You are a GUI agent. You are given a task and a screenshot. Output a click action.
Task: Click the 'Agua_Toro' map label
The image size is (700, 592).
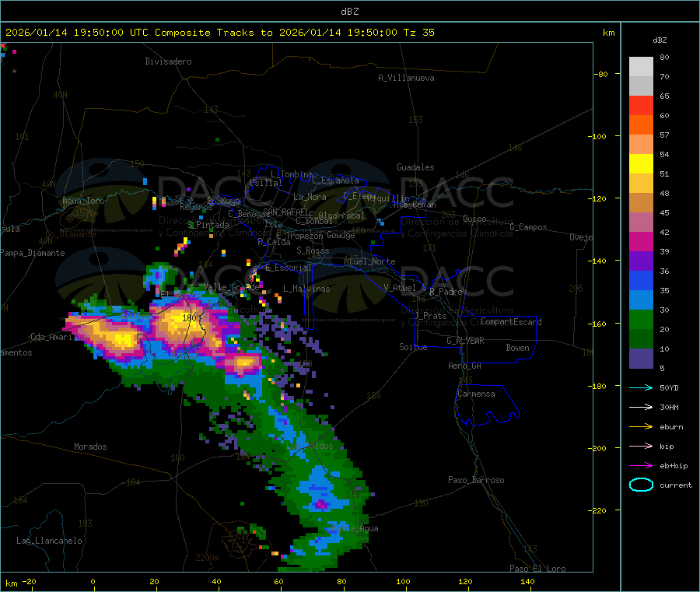click(83, 201)
